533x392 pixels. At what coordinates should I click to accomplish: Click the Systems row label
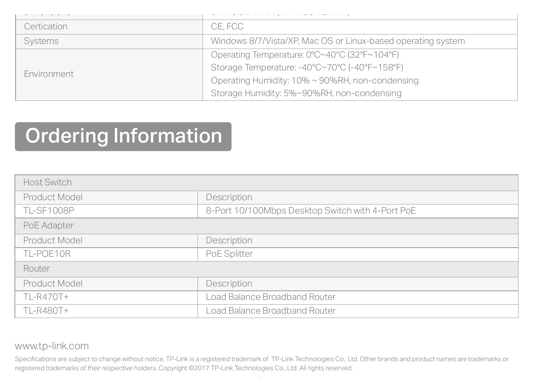[41, 41]
